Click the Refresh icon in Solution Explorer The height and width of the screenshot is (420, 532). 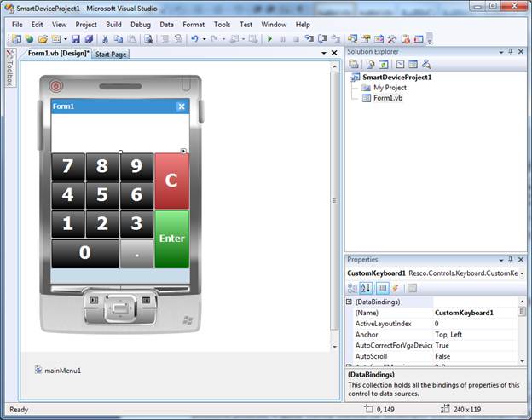pyautogui.click(x=384, y=65)
